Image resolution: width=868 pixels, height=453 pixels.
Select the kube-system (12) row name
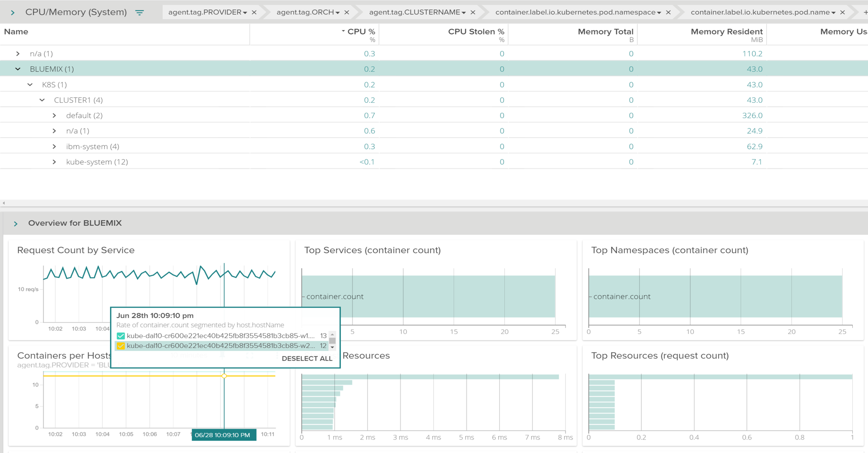coord(97,162)
